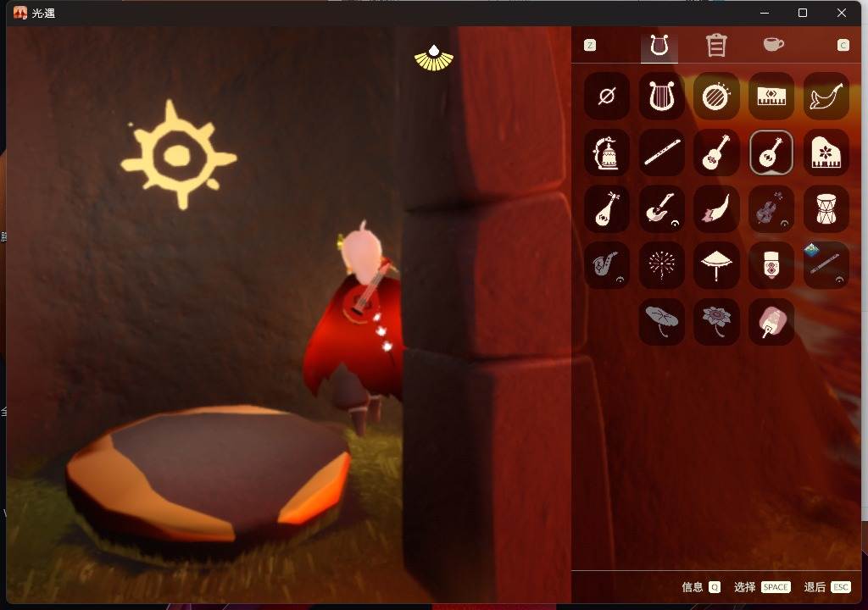Close the 光遇 game window

point(842,13)
